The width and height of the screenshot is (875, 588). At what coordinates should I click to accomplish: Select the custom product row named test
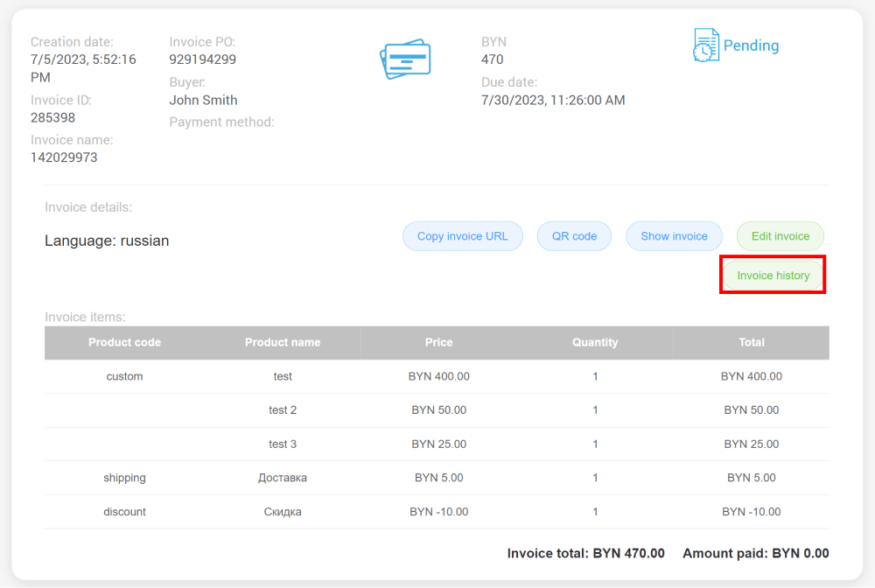click(x=283, y=376)
